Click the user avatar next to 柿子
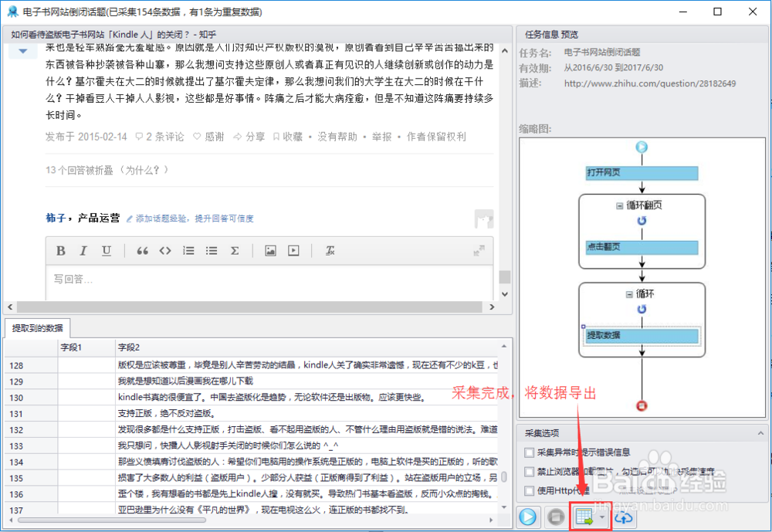The height and width of the screenshot is (532, 772). tap(483, 219)
